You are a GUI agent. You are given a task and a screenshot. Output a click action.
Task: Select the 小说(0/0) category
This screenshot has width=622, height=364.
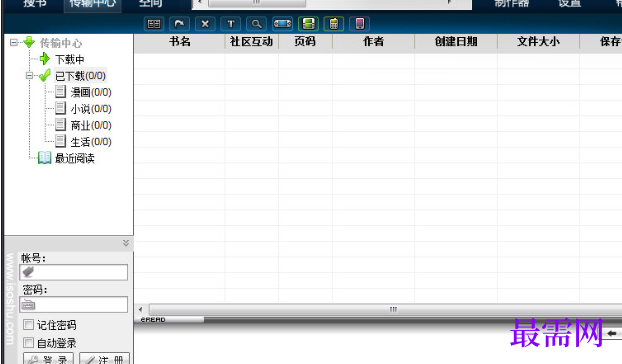click(x=91, y=109)
